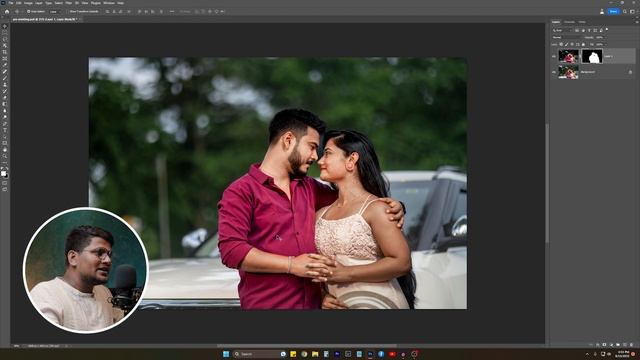Open the layer filter Kind dropdown
Image resolution: width=640 pixels, height=360 pixels.
(562, 30)
